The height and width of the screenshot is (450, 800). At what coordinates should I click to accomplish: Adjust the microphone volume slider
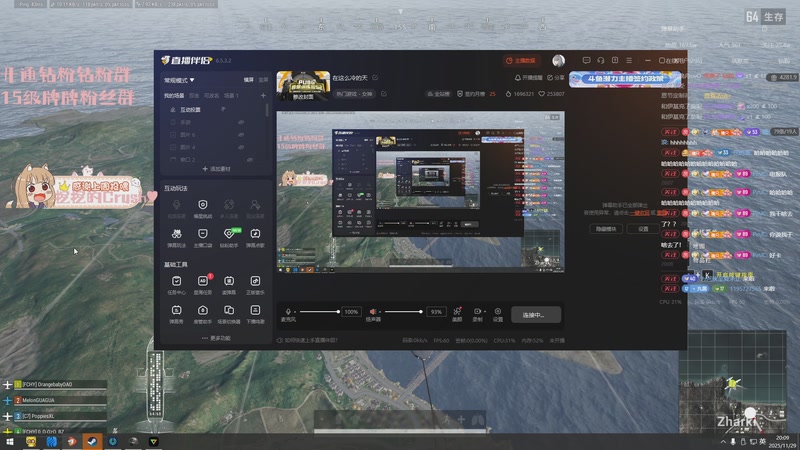(319, 311)
